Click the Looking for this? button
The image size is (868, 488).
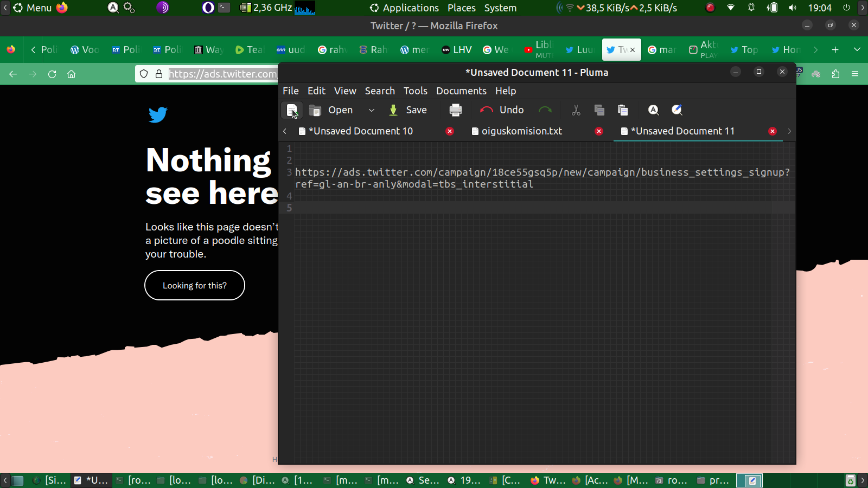click(195, 285)
